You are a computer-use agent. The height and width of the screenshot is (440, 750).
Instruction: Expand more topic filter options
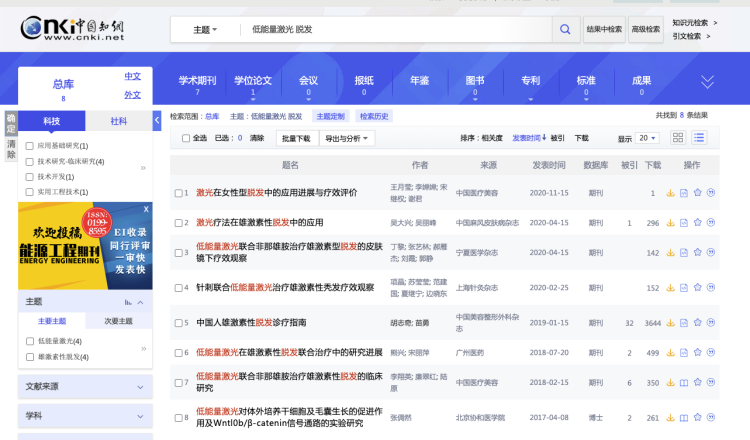pyautogui.click(x=143, y=349)
